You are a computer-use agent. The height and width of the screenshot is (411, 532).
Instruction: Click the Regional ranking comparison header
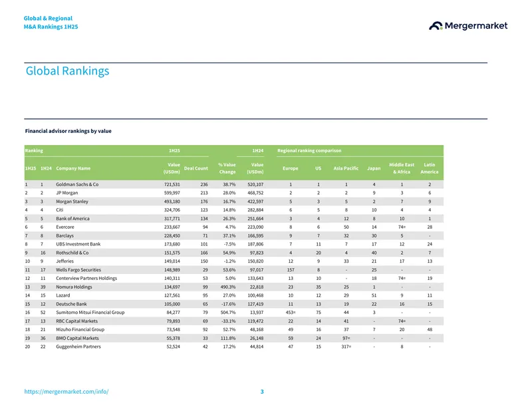click(x=309, y=150)
